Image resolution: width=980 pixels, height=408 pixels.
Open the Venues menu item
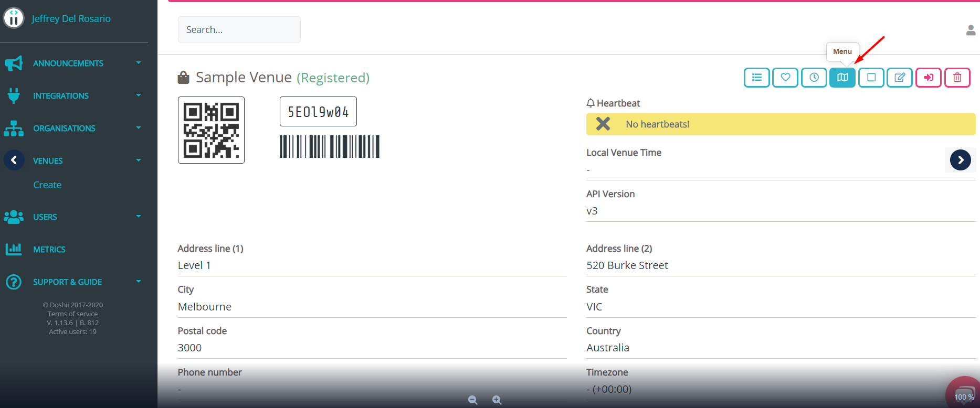[48, 161]
